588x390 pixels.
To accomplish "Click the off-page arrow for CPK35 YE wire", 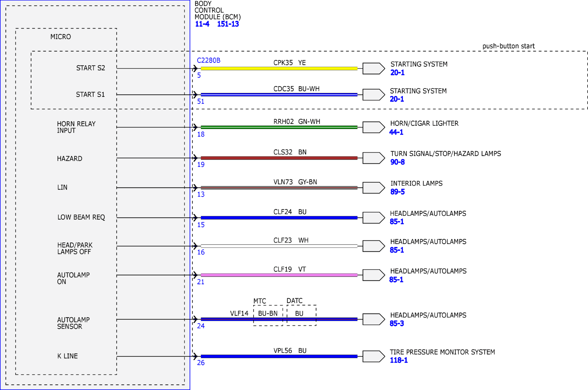I will [x=374, y=68].
